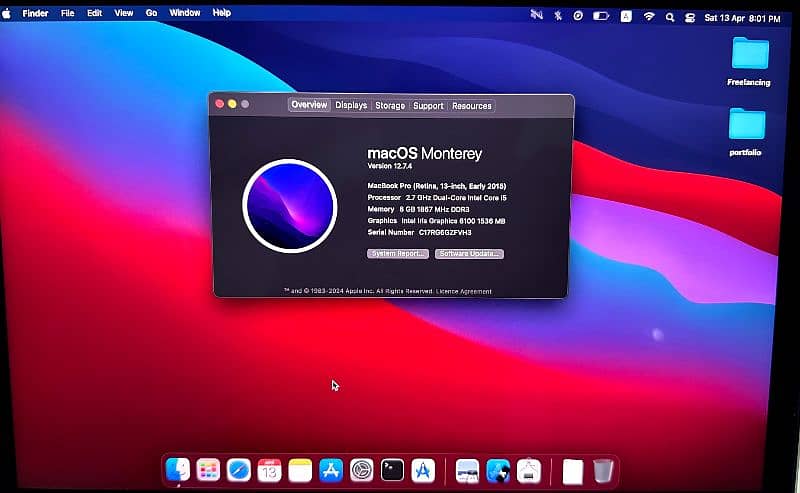Click the Software Update button
Viewport: 800px width, 493px height.
click(469, 254)
